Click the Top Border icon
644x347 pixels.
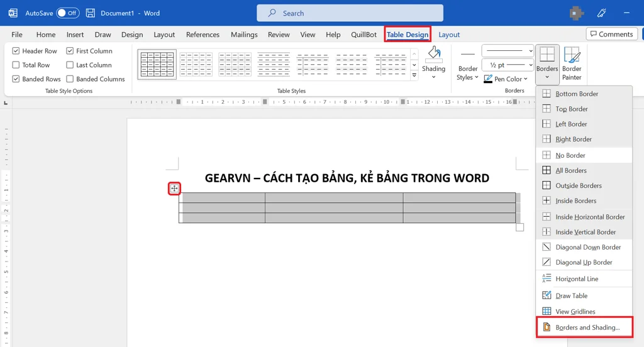pyautogui.click(x=547, y=109)
